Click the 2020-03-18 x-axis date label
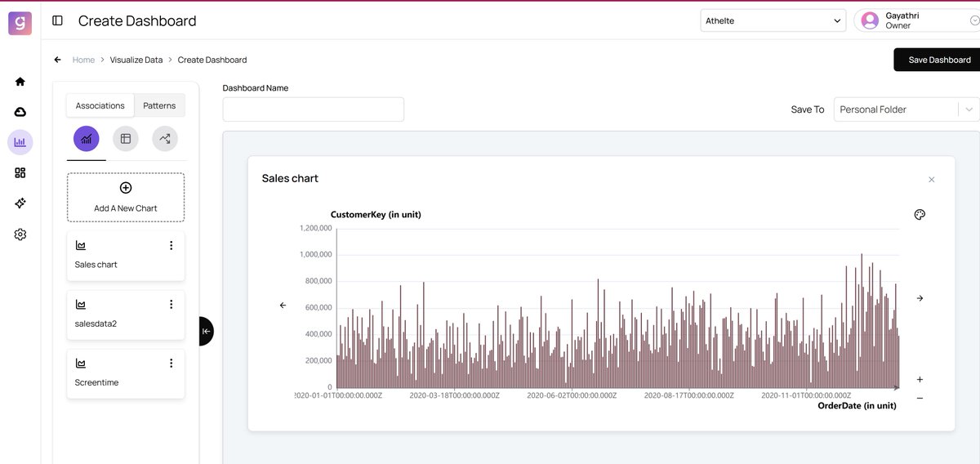Screen dimensions: 980x464 (x=454, y=395)
